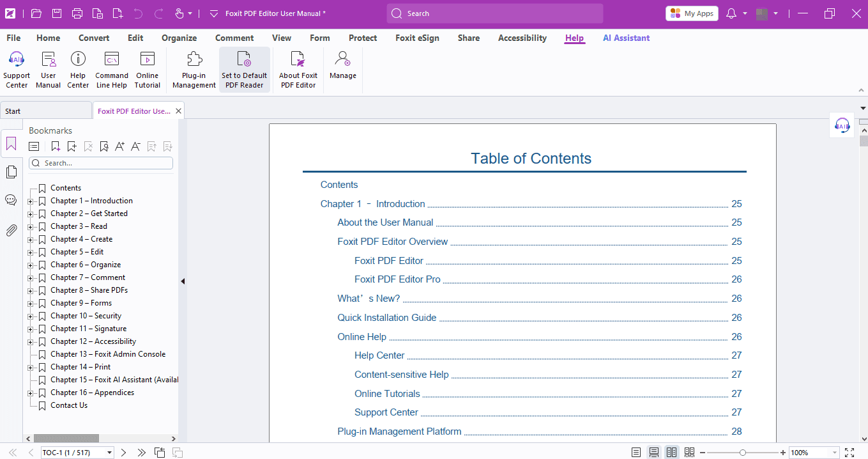Expand Chapter 1 – Introduction bookmark
The width and height of the screenshot is (868, 459).
30,201
